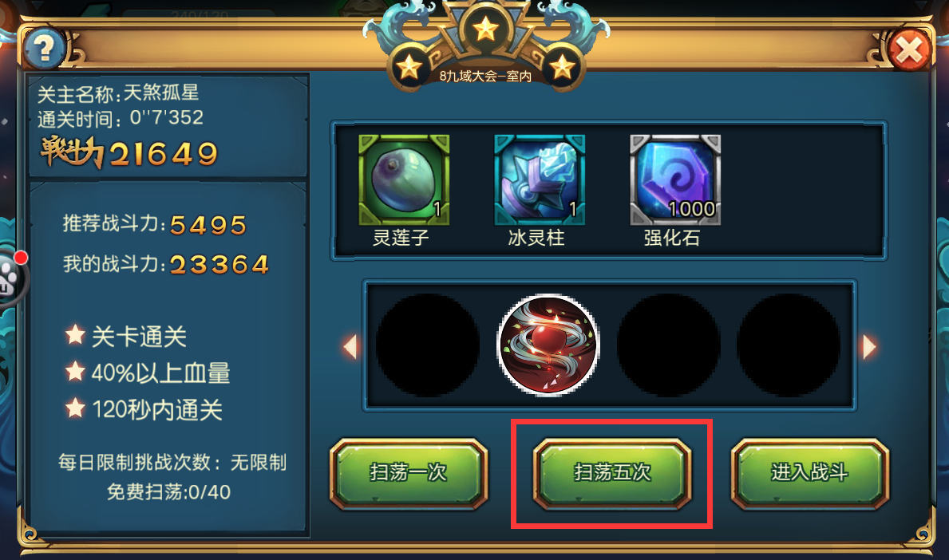Click the 扫荡一次 button
This screenshot has width=949, height=560.
pos(409,474)
